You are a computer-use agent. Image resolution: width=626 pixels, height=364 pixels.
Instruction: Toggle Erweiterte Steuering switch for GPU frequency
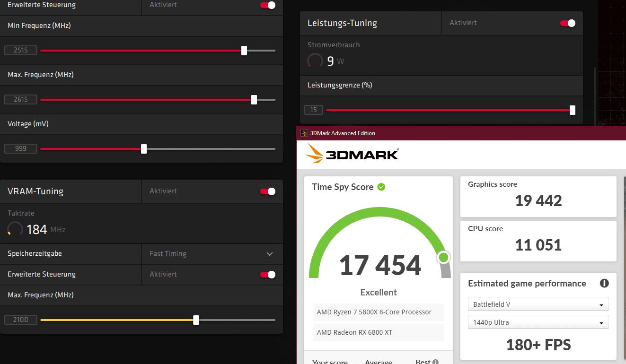pos(268,5)
